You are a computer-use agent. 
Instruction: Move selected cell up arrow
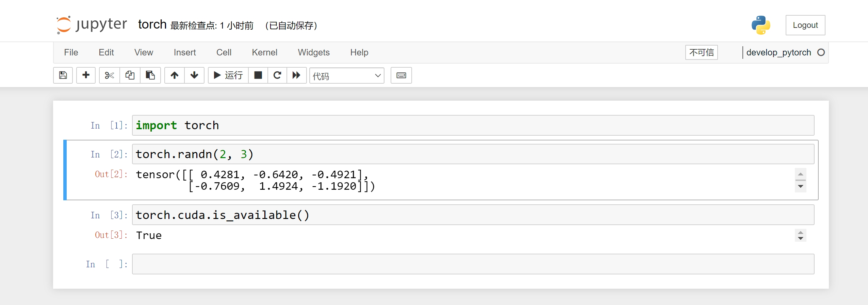[x=175, y=75]
